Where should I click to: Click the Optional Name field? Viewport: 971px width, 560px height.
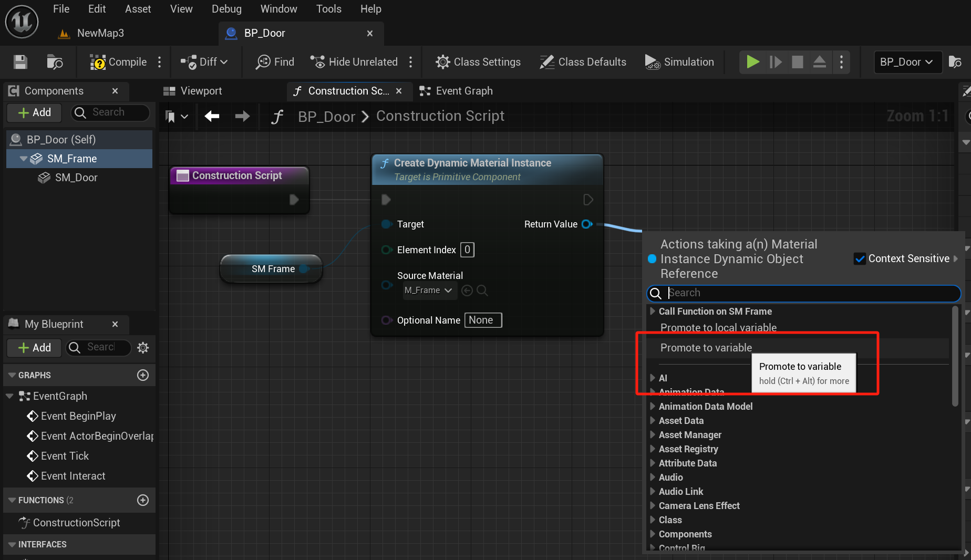483,320
